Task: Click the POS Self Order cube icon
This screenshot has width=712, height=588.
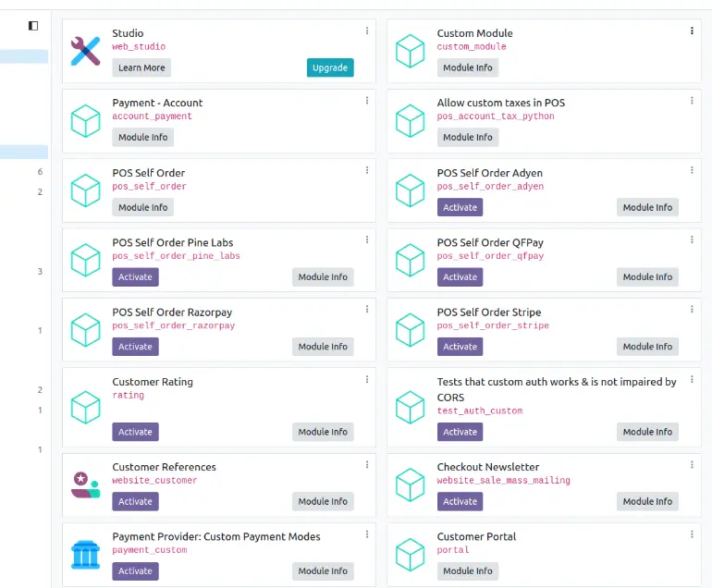Action: coord(86,190)
